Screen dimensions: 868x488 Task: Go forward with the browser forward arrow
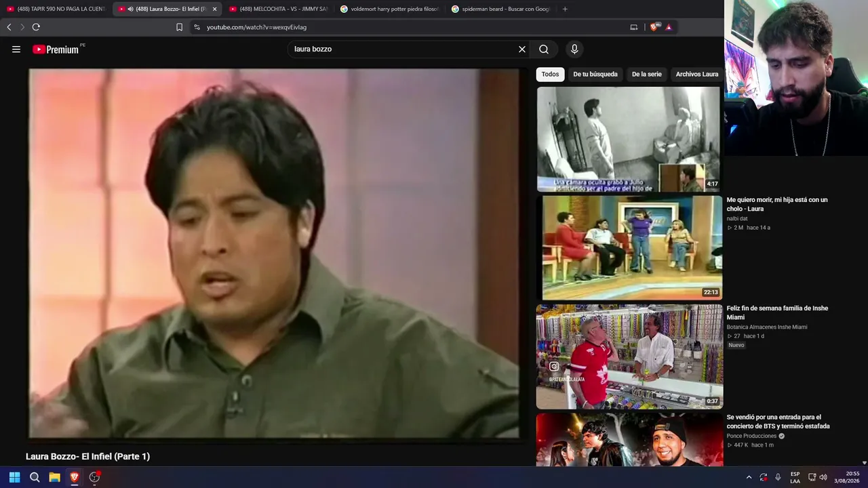point(22,27)
